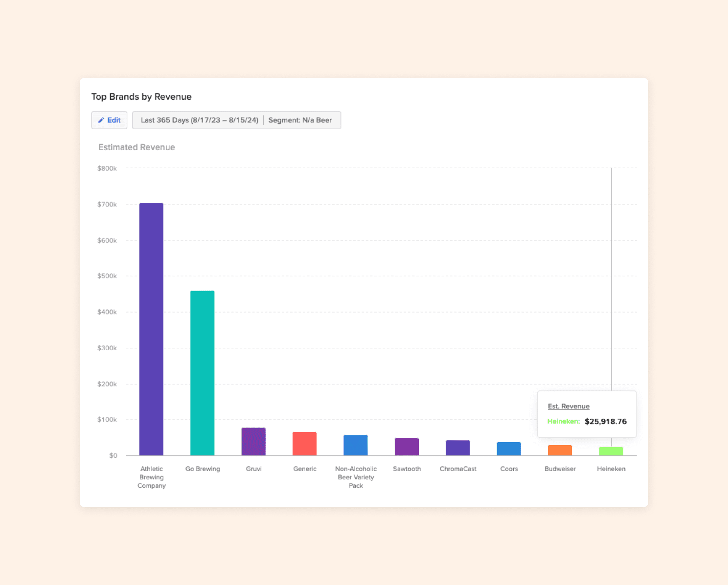The image size is (728, 585).
Task: Click the 'Budweiser' axis label
Action: [x=560, y=469]
